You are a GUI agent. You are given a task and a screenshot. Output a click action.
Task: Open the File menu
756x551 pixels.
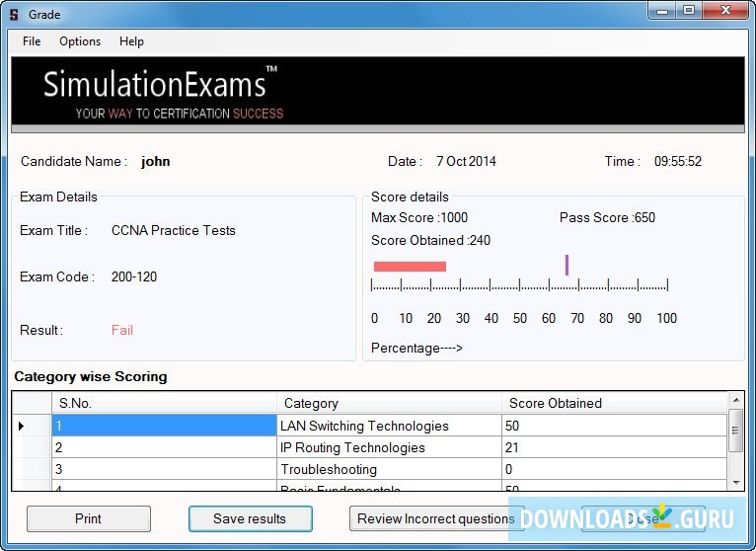pos(32,41)
